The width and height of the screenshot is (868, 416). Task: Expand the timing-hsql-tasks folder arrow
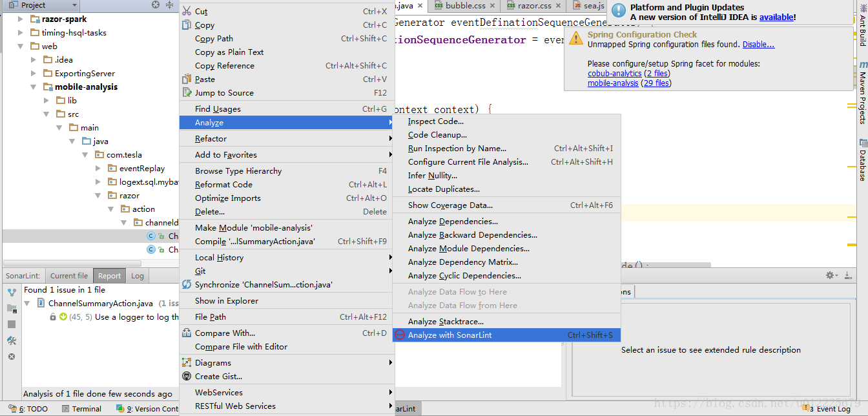21,32
